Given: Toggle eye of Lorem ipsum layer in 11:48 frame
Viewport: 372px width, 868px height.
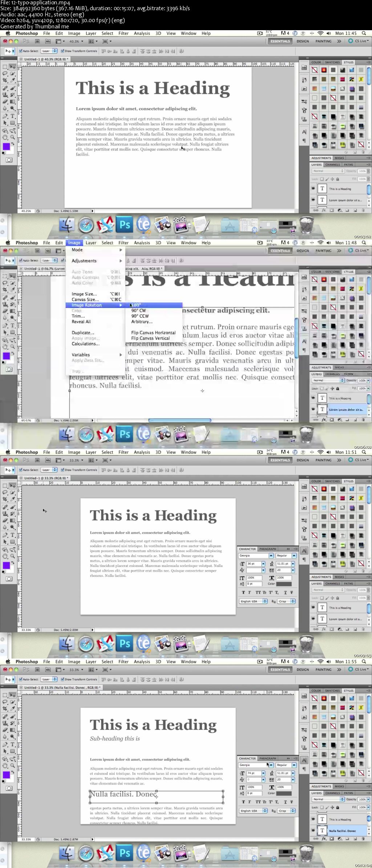Looking at the screenshot, I should click(313, 409).
